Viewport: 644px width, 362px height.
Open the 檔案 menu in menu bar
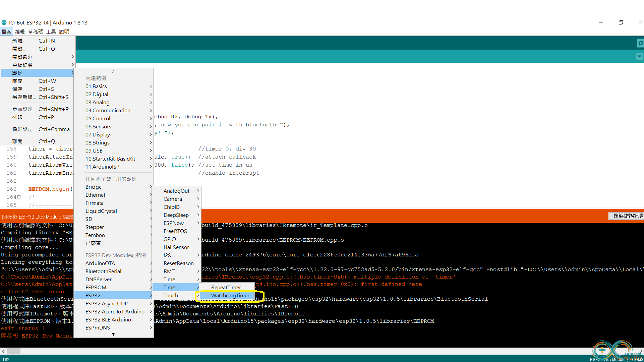(6, 32)
